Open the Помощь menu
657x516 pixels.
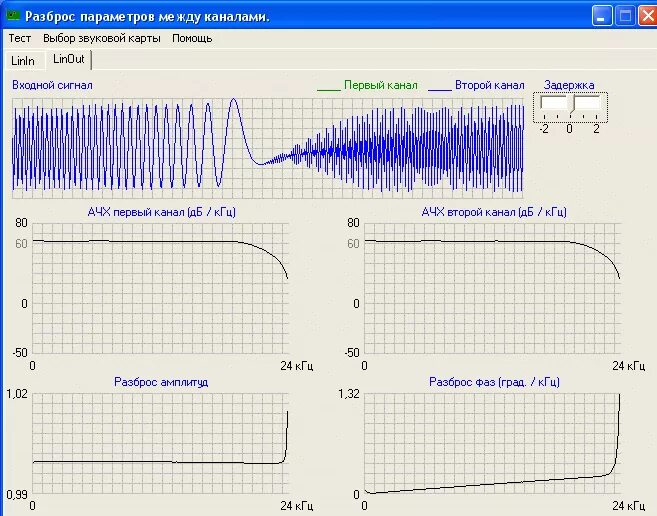(x=192, y=38)
